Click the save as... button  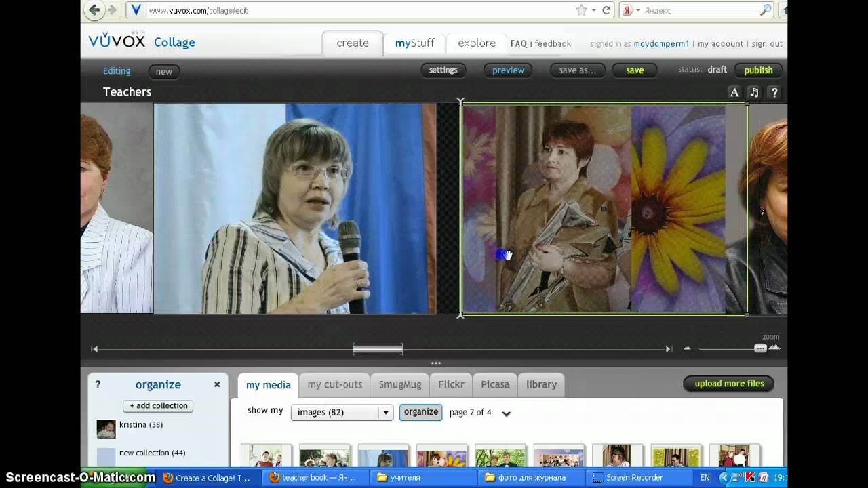click(x=578, y=70)
